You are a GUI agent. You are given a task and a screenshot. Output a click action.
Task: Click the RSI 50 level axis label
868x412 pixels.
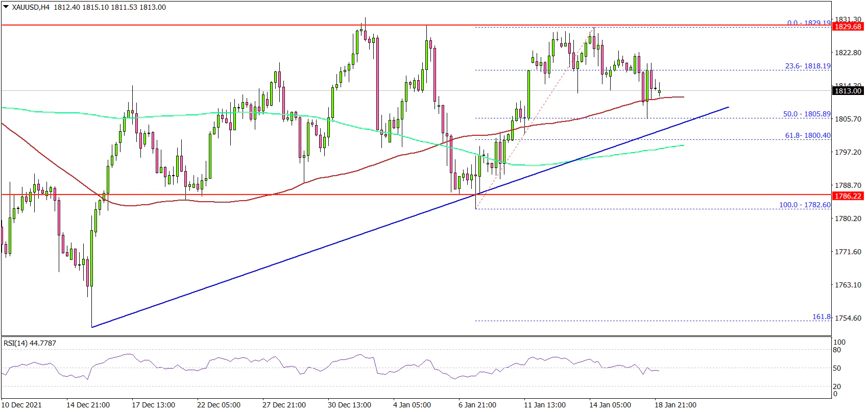click(x=836, y=368)
